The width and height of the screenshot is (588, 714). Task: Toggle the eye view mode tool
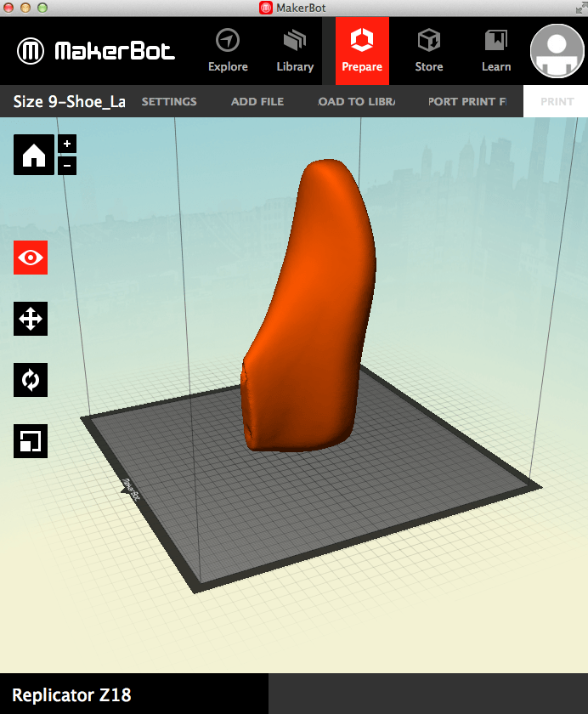31,258
